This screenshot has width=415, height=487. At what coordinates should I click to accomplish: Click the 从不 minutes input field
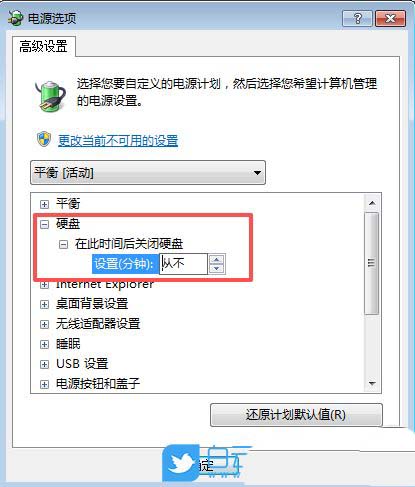(183, 264)
